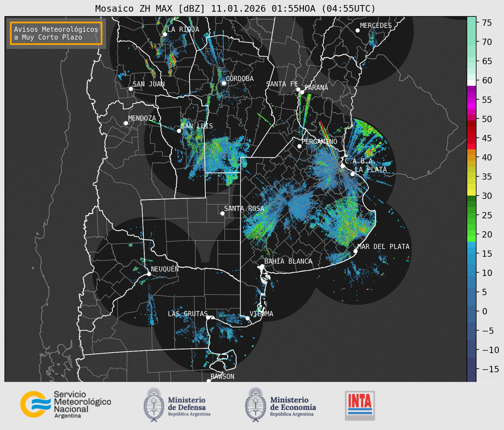Click the C.A.B.A city marker dot

pos(343,166)
